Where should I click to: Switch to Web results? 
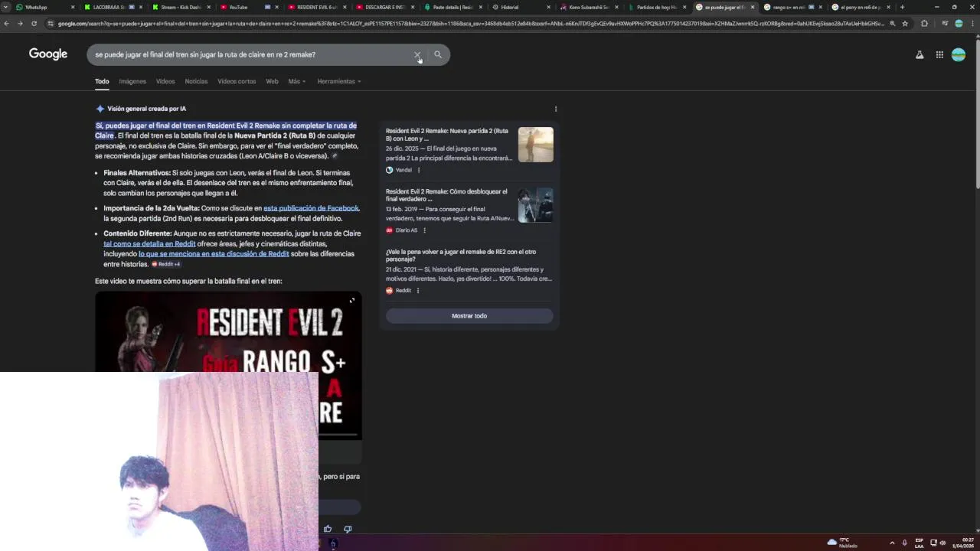tap(272, 81)
